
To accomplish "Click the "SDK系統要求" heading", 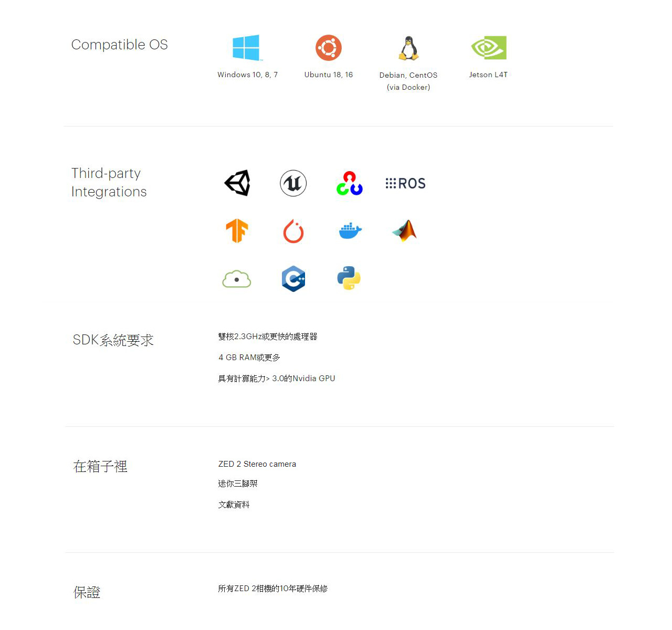I will [x=113, y=340].
